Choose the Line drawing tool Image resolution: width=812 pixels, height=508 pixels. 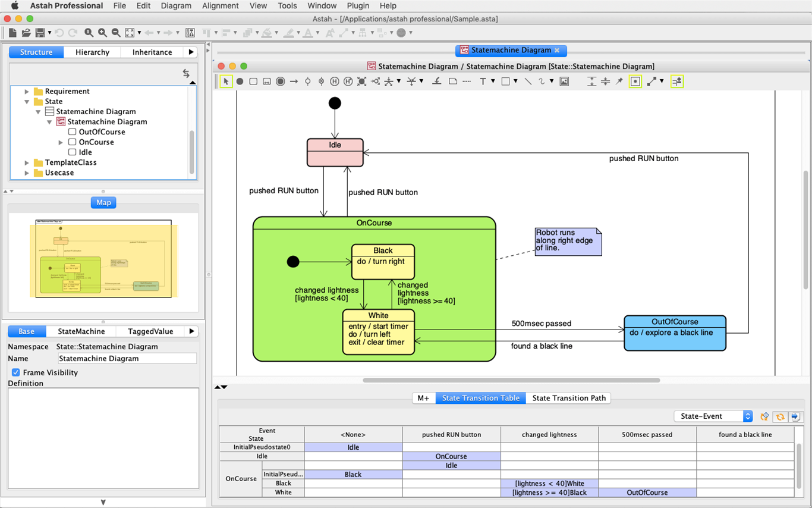[528, 81]
